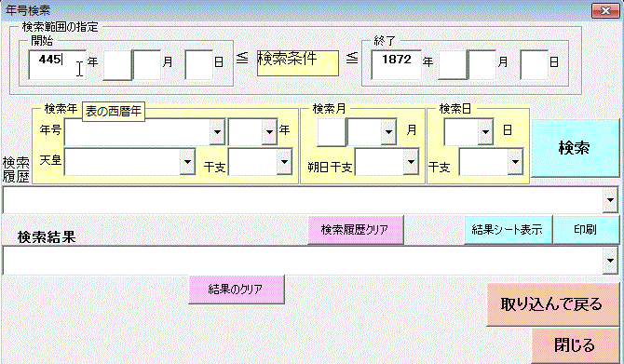Viewport: 624px width, 364px height.
Task: Click the end year field showing 1872
Action: tap(396, 64)
